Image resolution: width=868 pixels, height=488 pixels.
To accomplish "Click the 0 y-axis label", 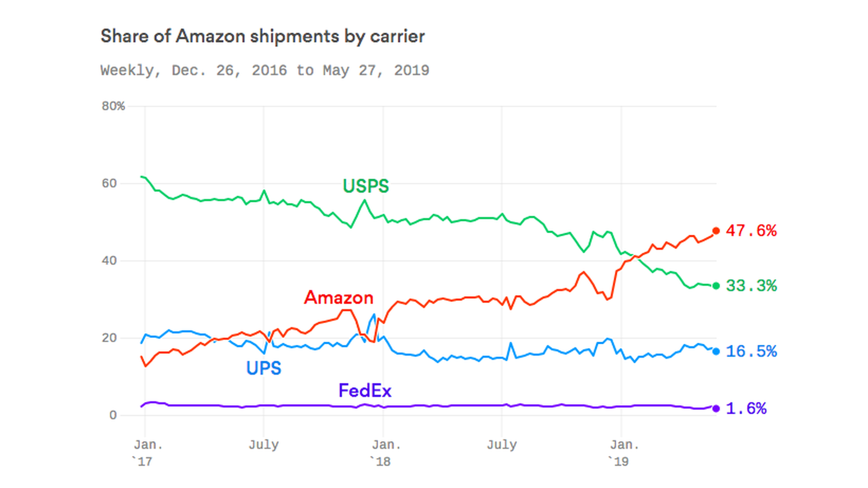I will (113, 415).
